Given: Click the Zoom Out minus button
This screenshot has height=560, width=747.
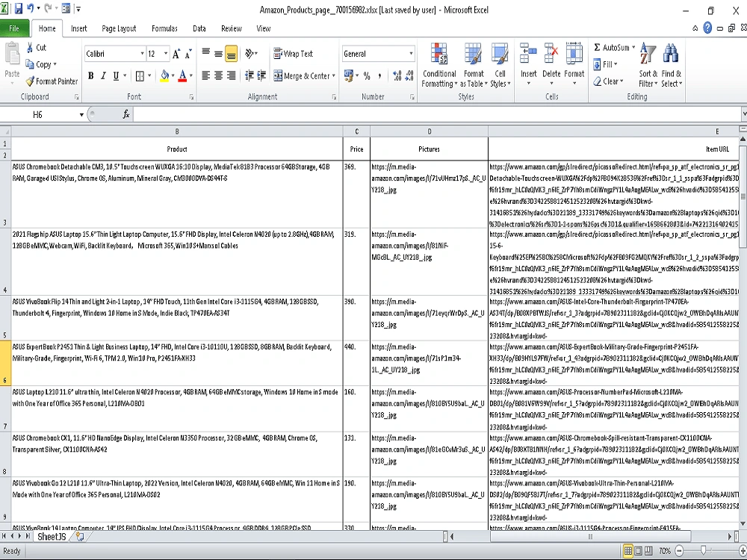Looking at the screenshot, I should 680,551.
